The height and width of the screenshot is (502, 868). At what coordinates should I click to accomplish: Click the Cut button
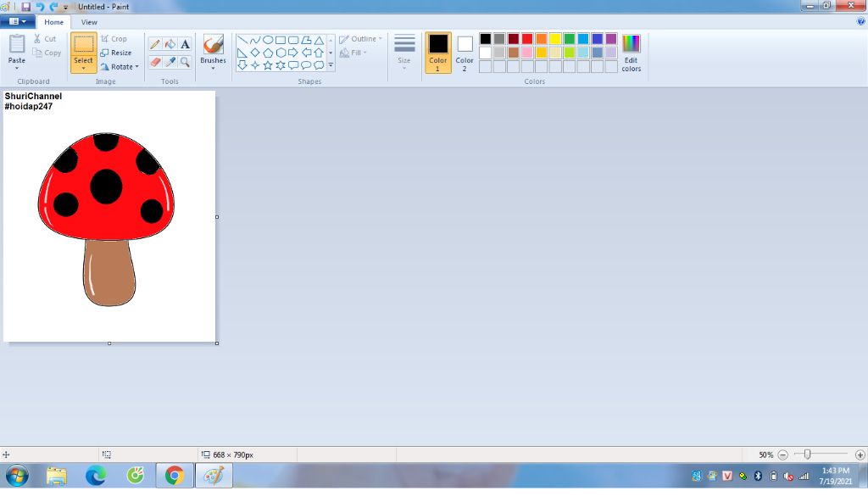coord(45,39)
